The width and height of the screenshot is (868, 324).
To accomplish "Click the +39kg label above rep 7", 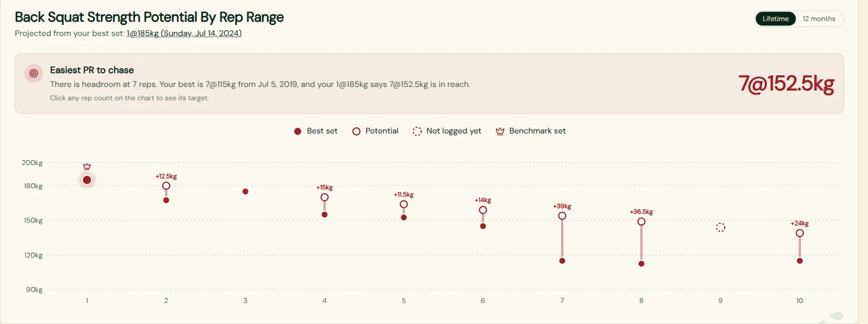I will click(x=562, y=207).
